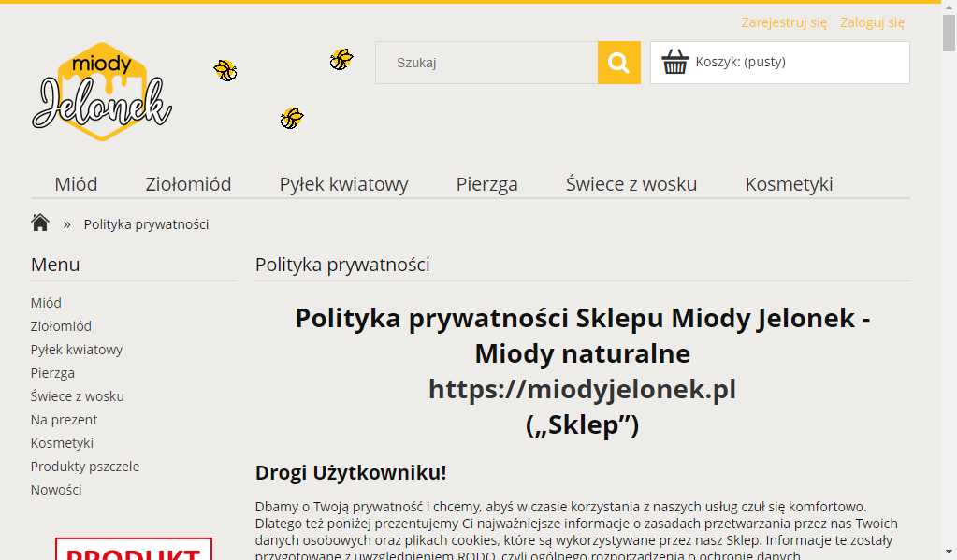Go home via breadcrumb house icon

coord(40,223)
